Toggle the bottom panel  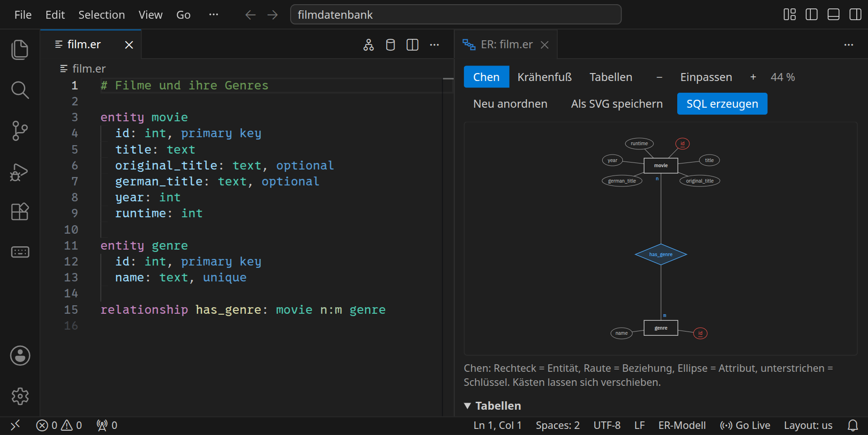pyautogui.click(x=834, y=15)
